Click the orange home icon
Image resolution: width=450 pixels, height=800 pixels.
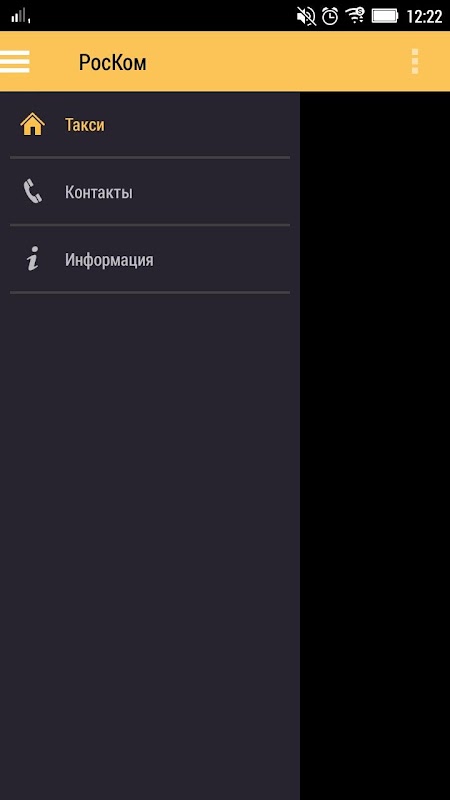[33, 124]
